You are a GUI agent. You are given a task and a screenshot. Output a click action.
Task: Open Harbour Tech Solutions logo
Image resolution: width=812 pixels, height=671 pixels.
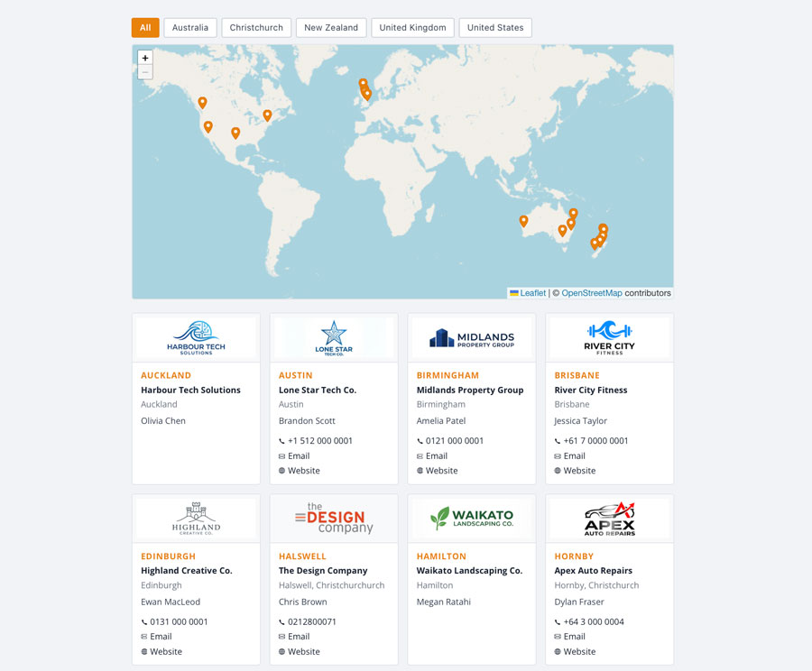pos(196,337)
